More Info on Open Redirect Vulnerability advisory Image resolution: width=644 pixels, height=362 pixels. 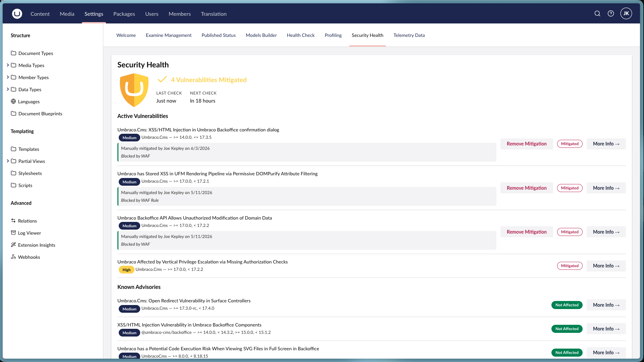606,305
